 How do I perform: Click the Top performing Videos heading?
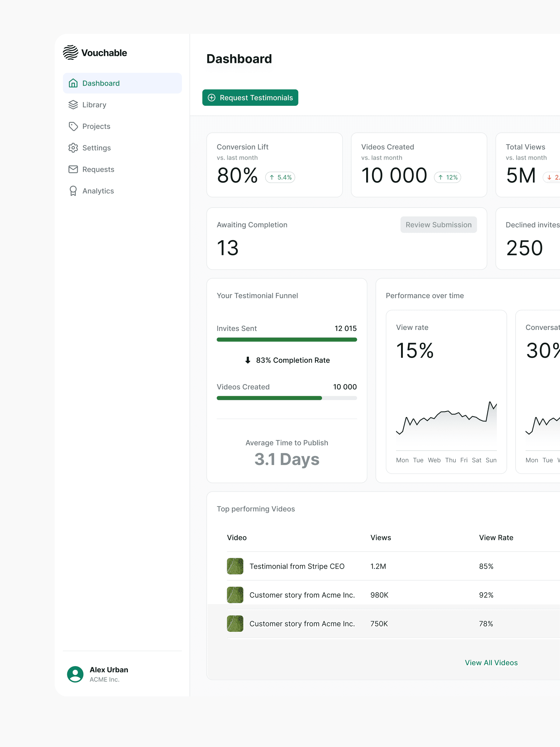tap(255, 509)
